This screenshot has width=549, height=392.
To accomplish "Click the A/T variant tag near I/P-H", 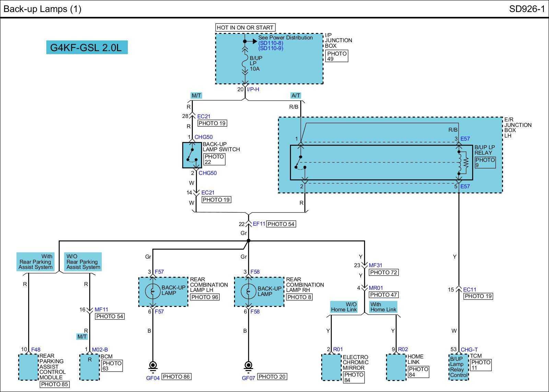I will (x=295, y=96).
